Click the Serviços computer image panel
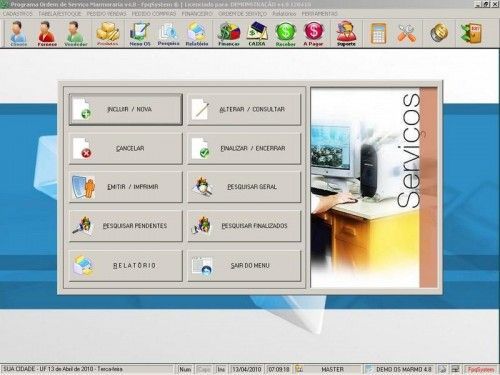Screen dimensions: 500x375 pyautogui.click(x=374, y=187)
